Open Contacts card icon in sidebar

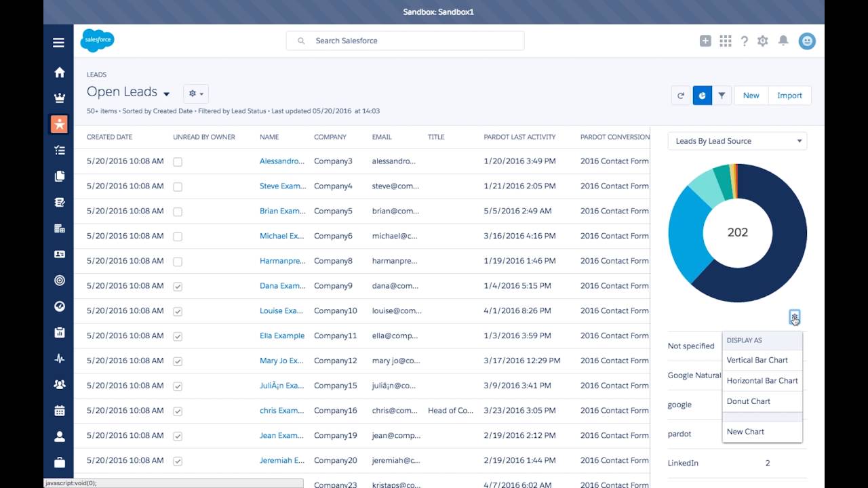pyautogui.click(x=60, y=254)
